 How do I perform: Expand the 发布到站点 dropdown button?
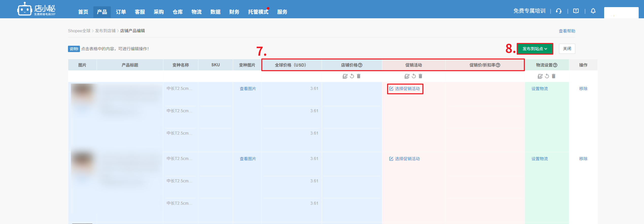[535, 49]
